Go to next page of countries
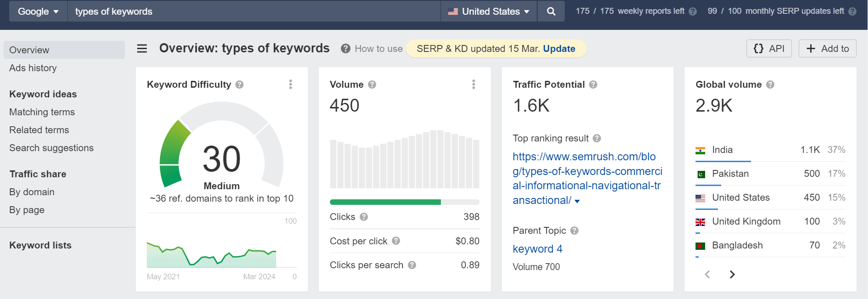Image resolution: width=868 pixels, height=299 pixels. [732, 274]
